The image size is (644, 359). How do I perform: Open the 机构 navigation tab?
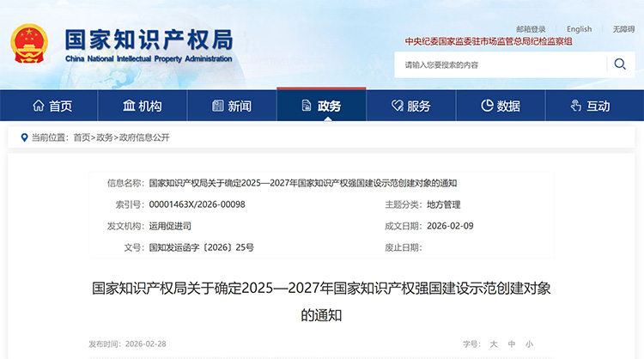[142, 106]
